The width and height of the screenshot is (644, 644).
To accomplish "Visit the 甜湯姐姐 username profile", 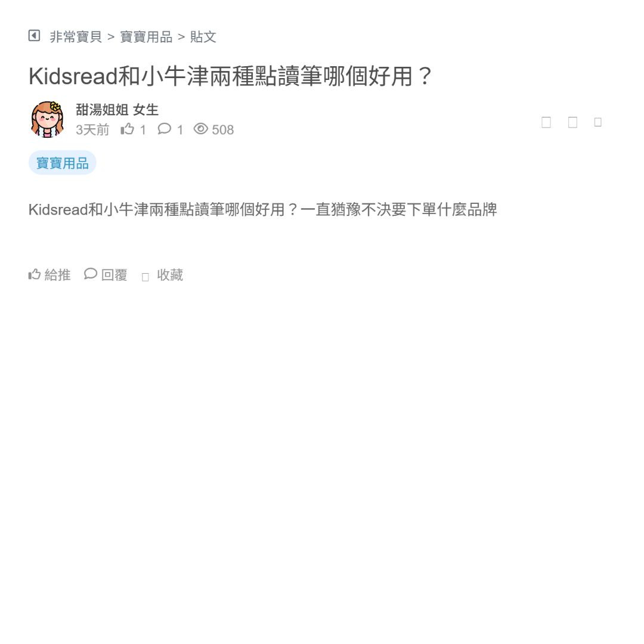I will [x=102, y=110].
